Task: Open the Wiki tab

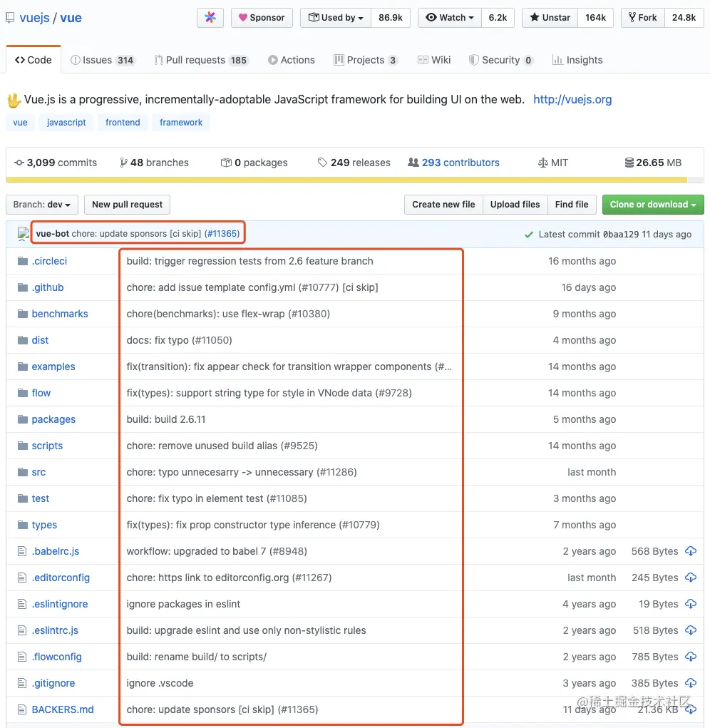Action: (x=434, y=60)
